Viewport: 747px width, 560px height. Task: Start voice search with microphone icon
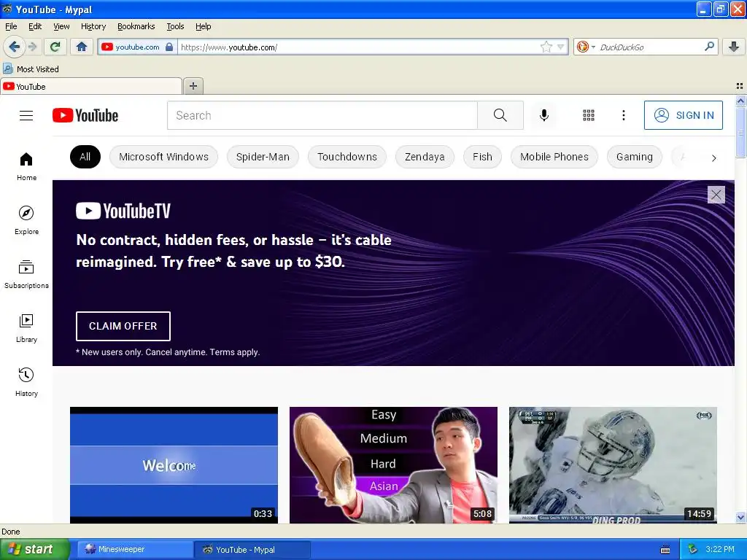click(x=544, y=115)
